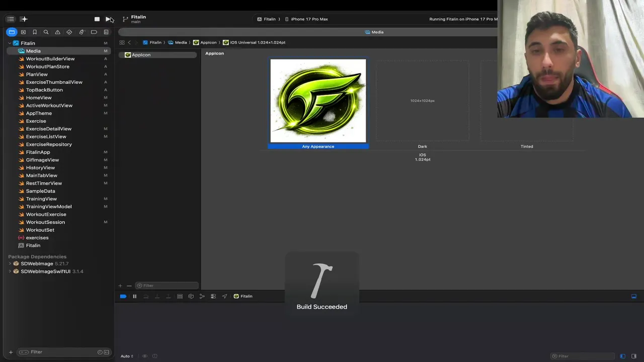Go forward in editor history
644x362 pixels.
pyautogui.click(x=136, y=43)
